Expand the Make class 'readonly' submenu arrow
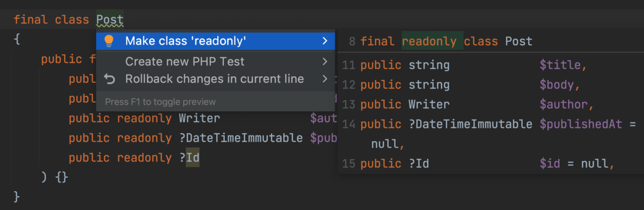The height and width of the screenshot is (210, 644). click(x=324, y=40)
